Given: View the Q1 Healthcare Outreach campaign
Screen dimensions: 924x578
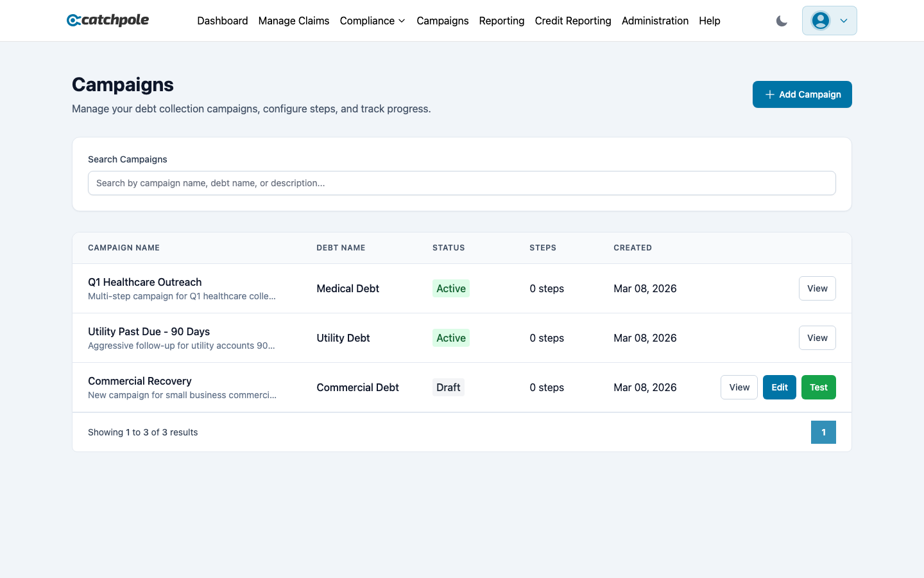Looking at the screenshot, I should click(x=817, y=288).
